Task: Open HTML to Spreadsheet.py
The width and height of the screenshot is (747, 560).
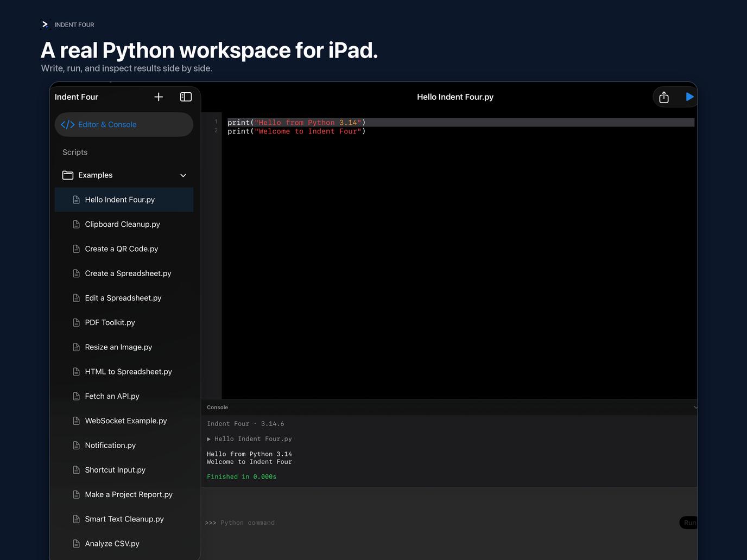Action: (x=124, y=372)
